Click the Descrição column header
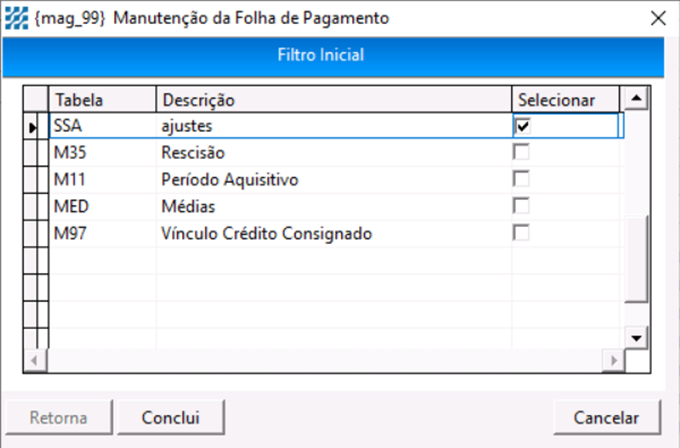This screenshot has width=680, height=448. point(334,100)
